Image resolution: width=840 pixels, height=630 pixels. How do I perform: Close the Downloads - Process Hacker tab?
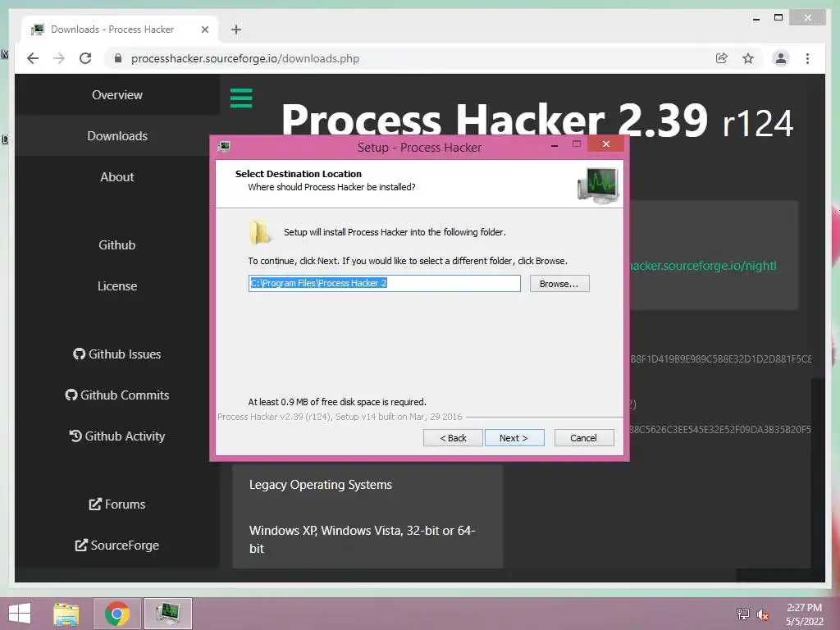click(x=204, y=30)
